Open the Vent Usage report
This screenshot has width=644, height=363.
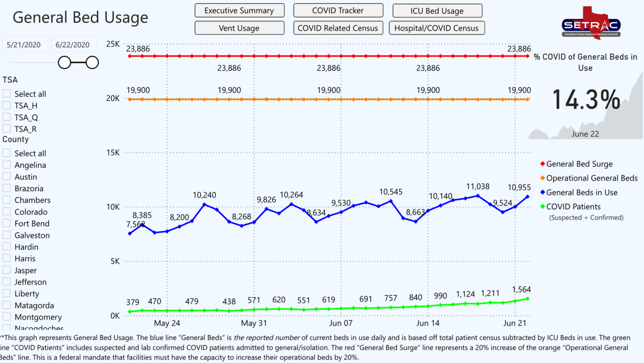pos(239,28)
